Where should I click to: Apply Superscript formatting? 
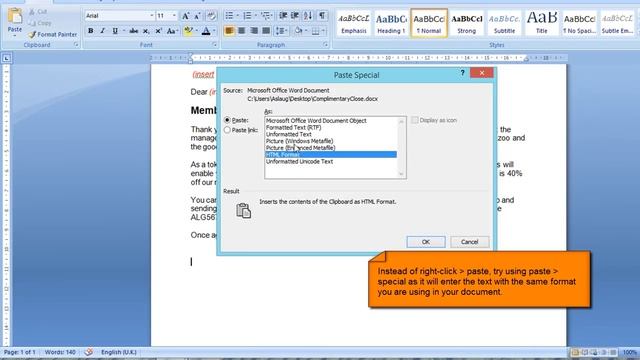click(158, 31)
